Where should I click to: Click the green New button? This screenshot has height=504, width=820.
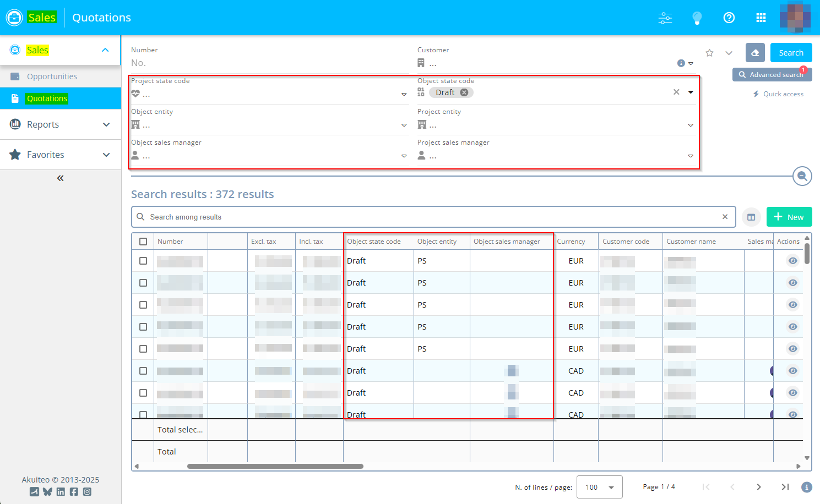click(789, 217)
